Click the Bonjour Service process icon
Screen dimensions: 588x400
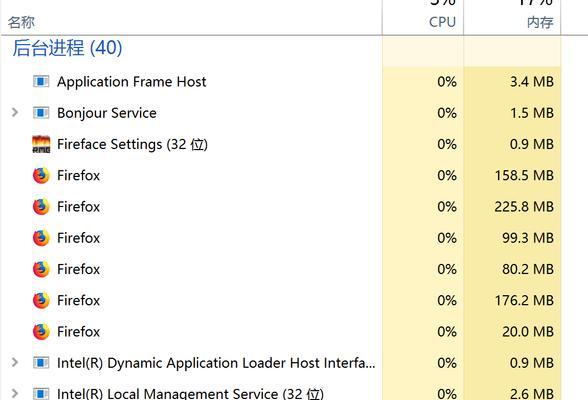tap(41, 112)
